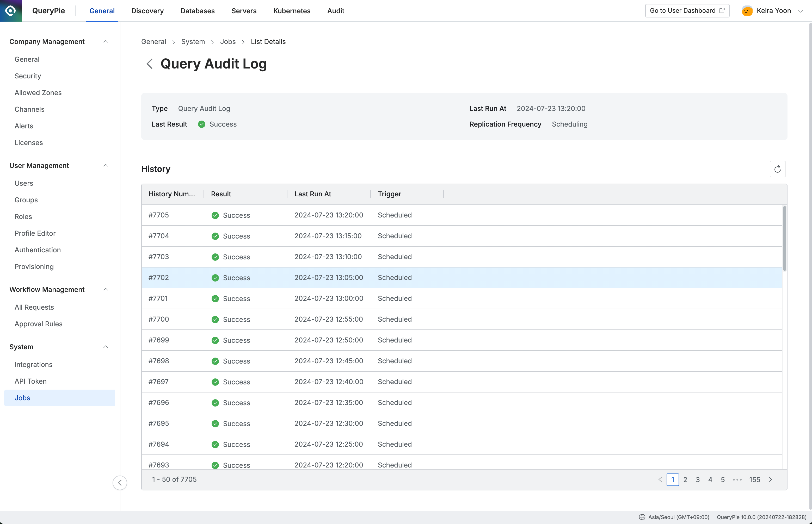Go to next page of history

(771, 479)
